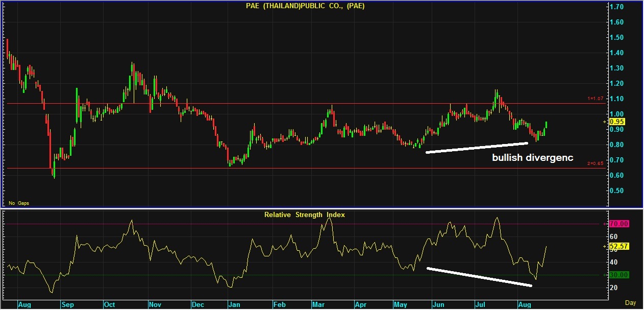Click the 1.10 price scale value

(617, 99)
